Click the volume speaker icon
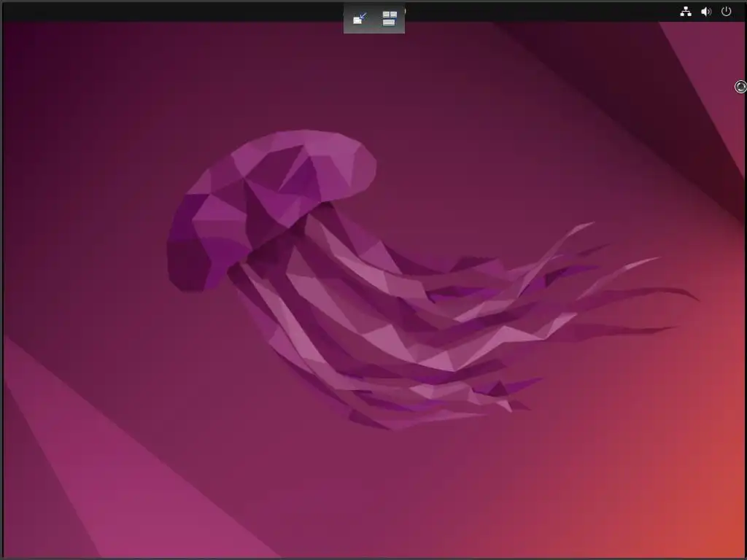 pos(706,12)
